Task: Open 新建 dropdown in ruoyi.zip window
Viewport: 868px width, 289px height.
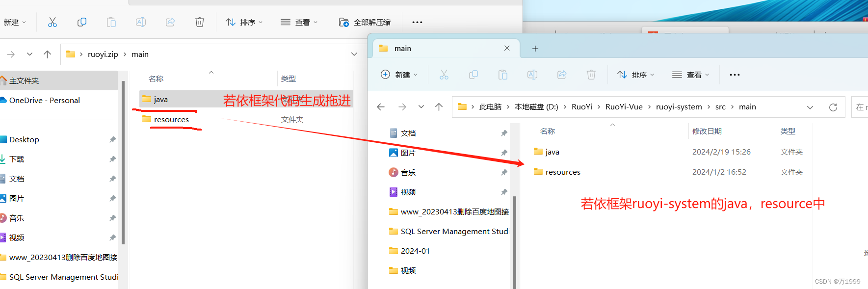Action: [15, 22]
